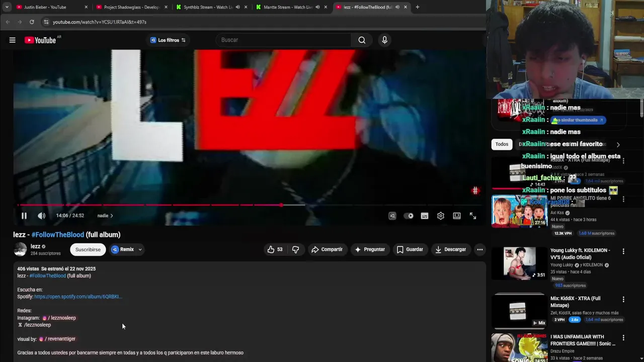Screen dimensions: 644x362
Task: Open options for Mix: KiddiX - XTRA
Action: click(623, 300)
